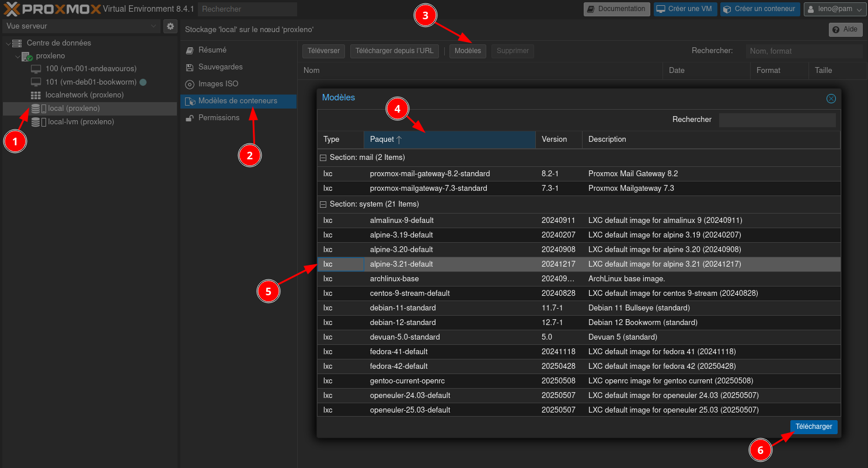Click the Sauvegardes floppy disk icon
This screenshot has height=468, width=868.
coord(189,67)
